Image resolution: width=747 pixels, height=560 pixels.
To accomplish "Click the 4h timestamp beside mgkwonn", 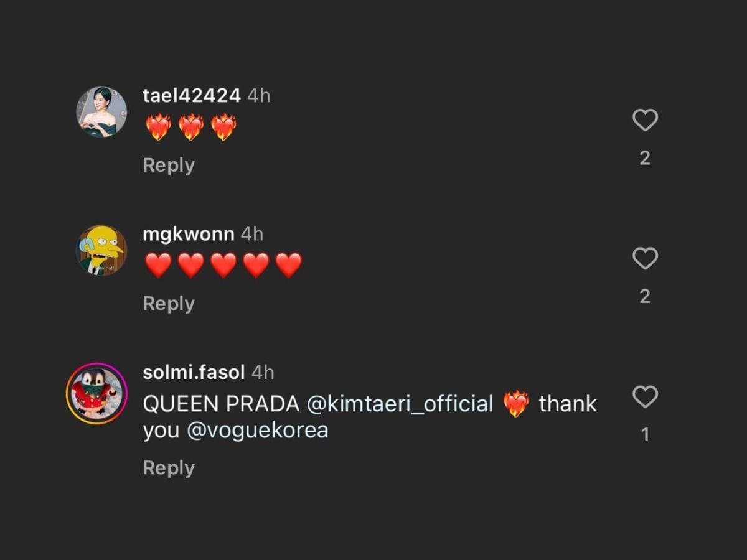I will click(252, 234).
